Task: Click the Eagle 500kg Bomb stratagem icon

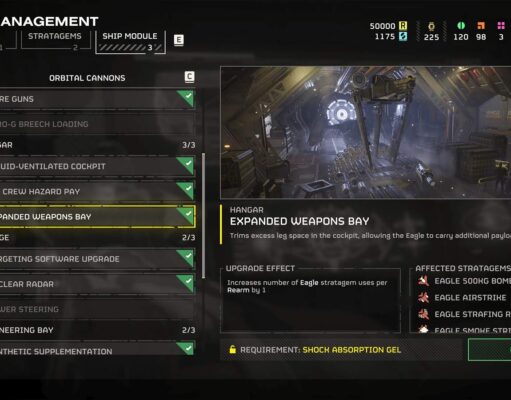Action: tap(423, 281)
